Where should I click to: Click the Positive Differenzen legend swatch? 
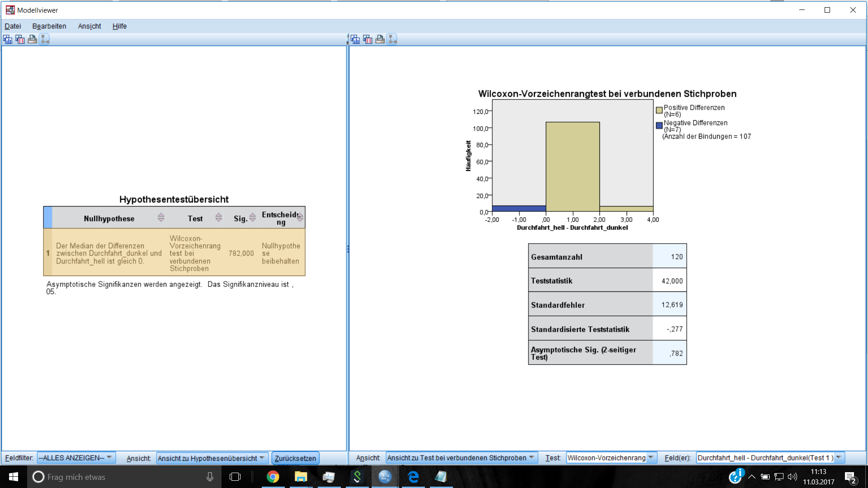[x=659, y=110]
